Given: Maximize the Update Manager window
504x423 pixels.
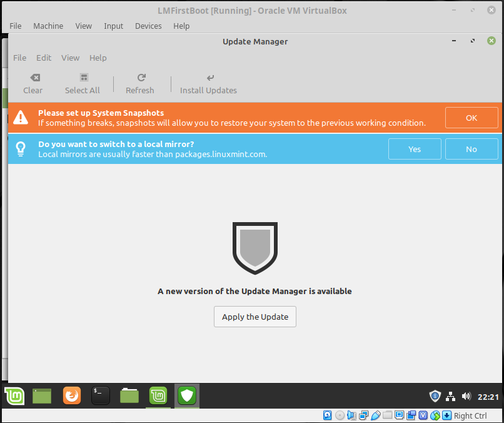Looking at the screenshot, I should (473, 41).
